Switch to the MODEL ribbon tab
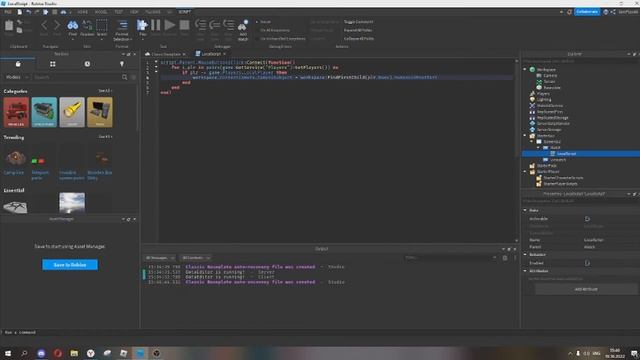This screenshot has width=640, height=360. (101, 12)
